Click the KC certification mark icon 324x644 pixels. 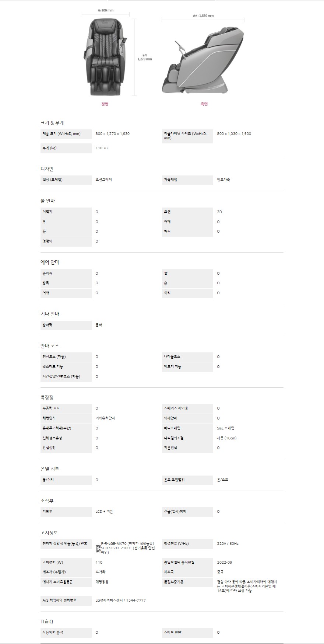(x=98, y=549)
